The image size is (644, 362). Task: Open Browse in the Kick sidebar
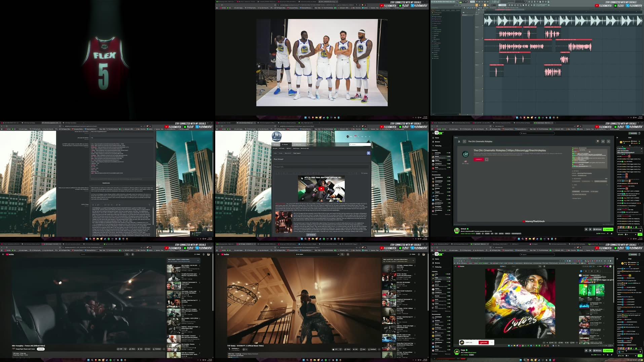pyautogui.click(x=437, y=263)
